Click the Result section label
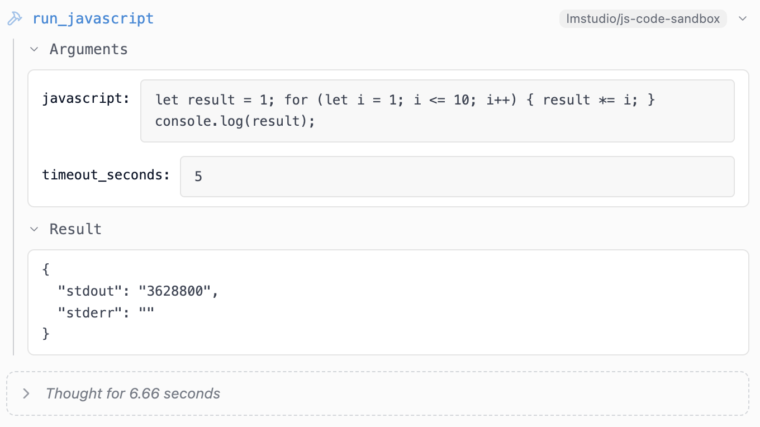The image size is (760, 427). [75, 229]
